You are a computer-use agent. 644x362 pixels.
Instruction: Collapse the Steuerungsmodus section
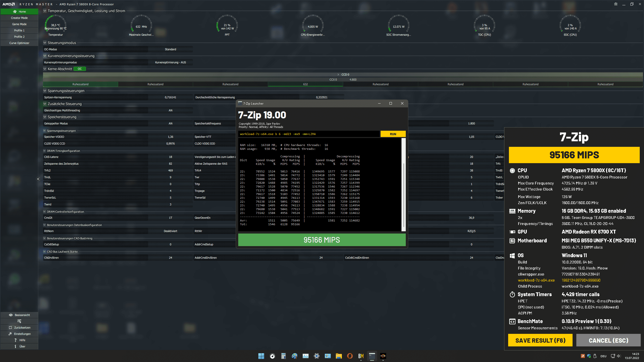pyautogui.click(x=45, y=43)
